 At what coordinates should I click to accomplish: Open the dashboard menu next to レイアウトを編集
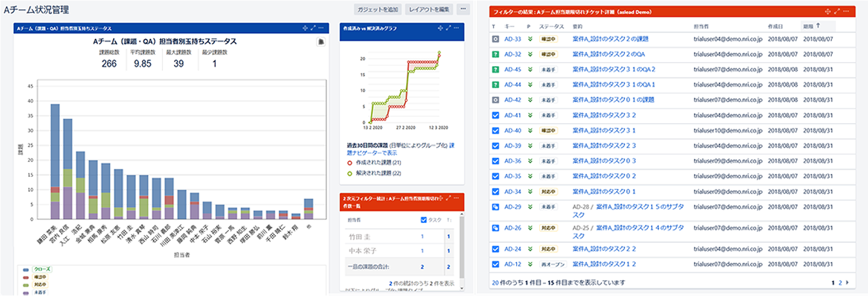463,9
